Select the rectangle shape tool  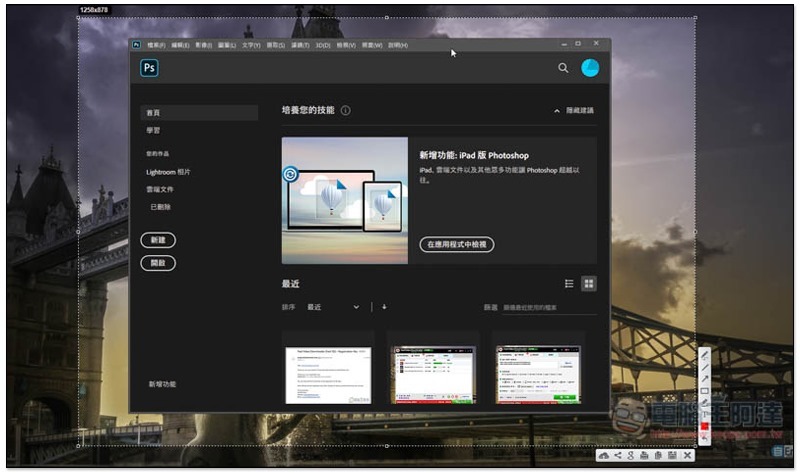tap(705, 391)
